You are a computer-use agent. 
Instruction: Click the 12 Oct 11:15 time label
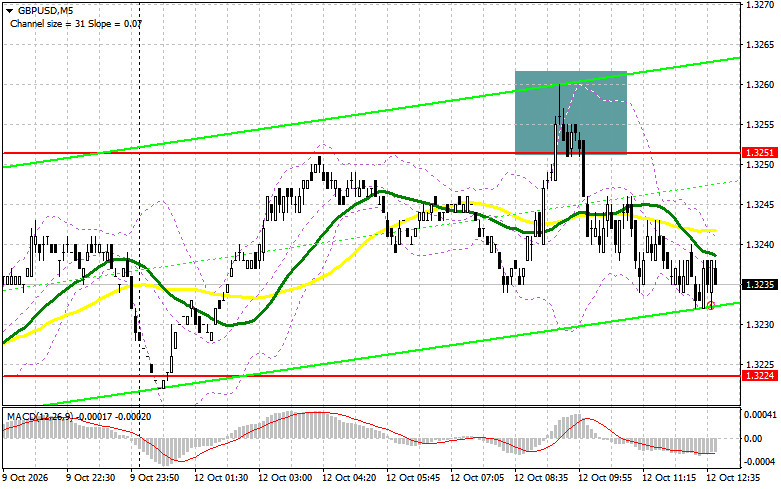point(669,478)
